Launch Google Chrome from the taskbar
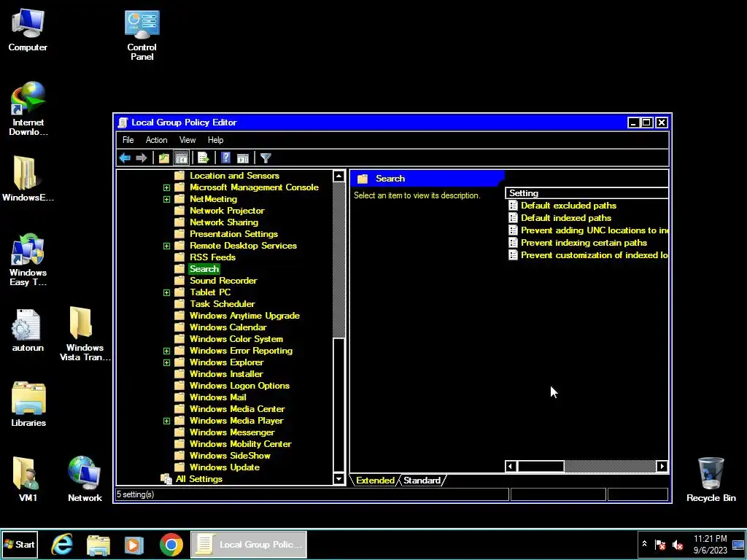 171,544
